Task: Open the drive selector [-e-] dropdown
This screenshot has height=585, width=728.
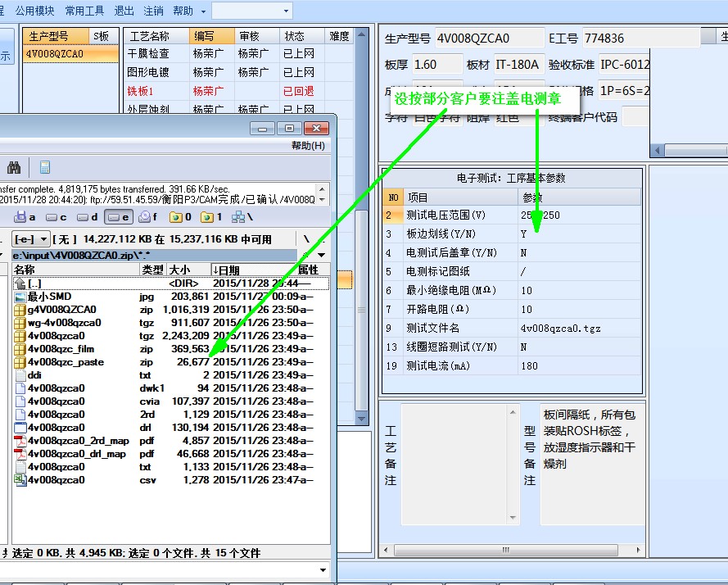Action: click(30, 239)
